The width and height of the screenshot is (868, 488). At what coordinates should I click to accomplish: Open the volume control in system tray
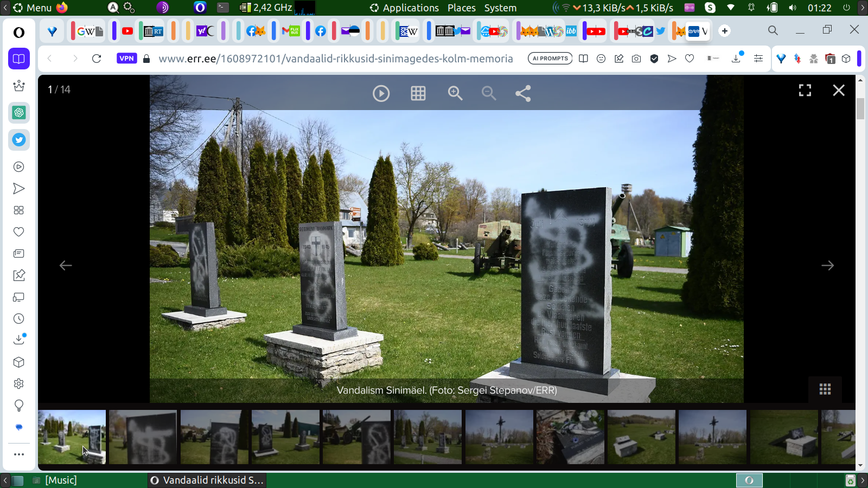793,8
